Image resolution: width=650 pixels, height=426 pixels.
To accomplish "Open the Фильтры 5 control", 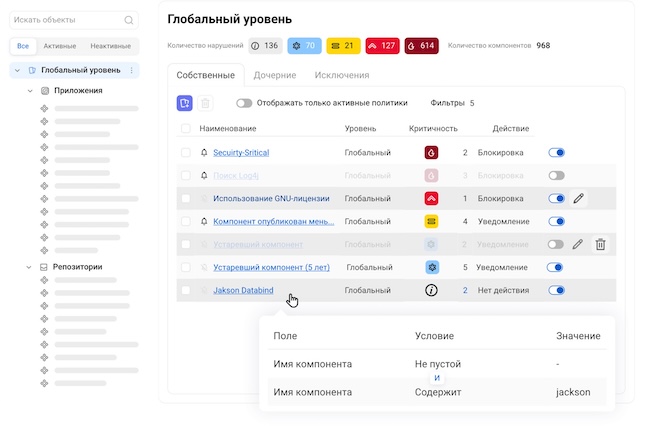I will tap(452, 103).
